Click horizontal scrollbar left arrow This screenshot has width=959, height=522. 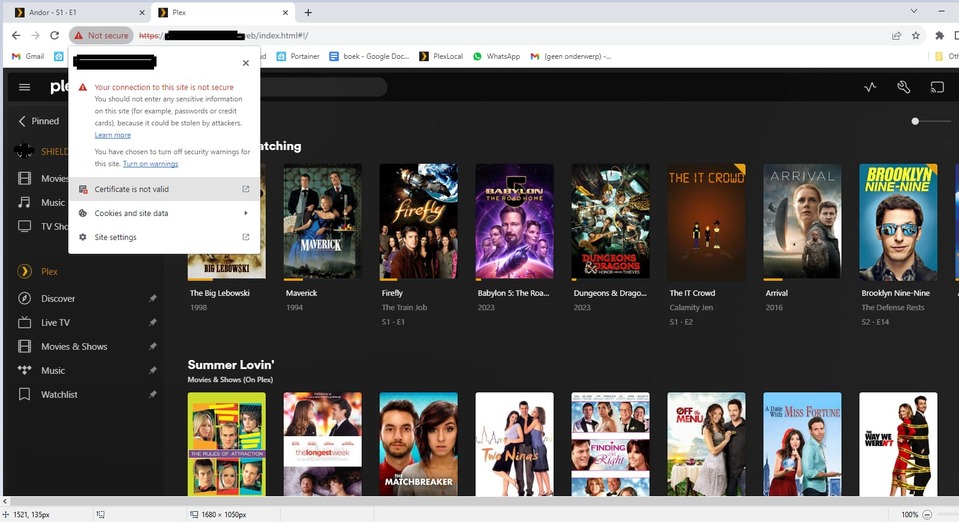6,501
